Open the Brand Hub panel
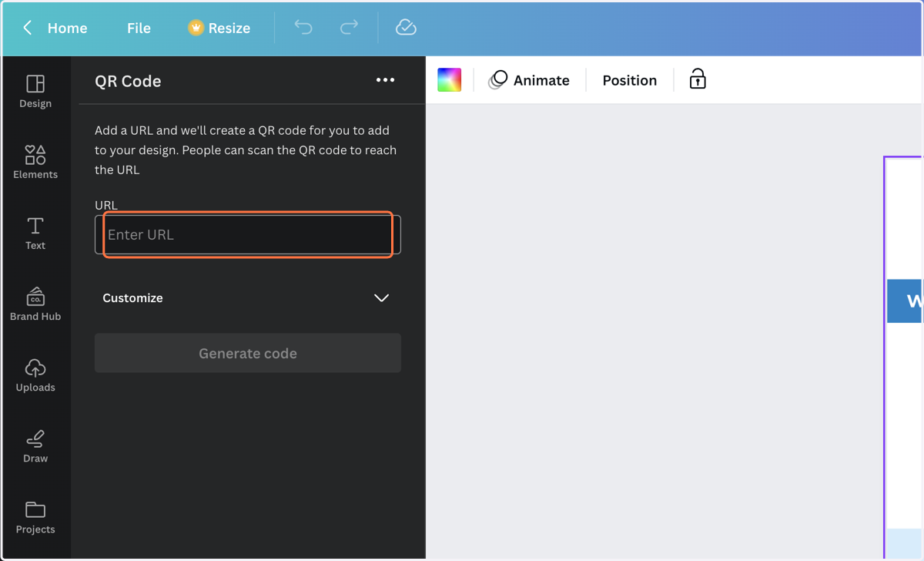Screen dimensions: 924x561 pos(35,304)
